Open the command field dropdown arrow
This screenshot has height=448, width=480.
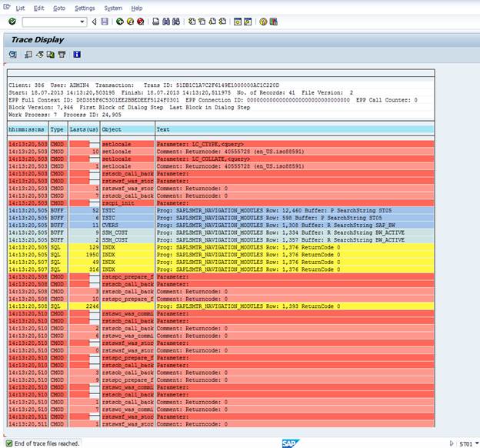point(82,22)
